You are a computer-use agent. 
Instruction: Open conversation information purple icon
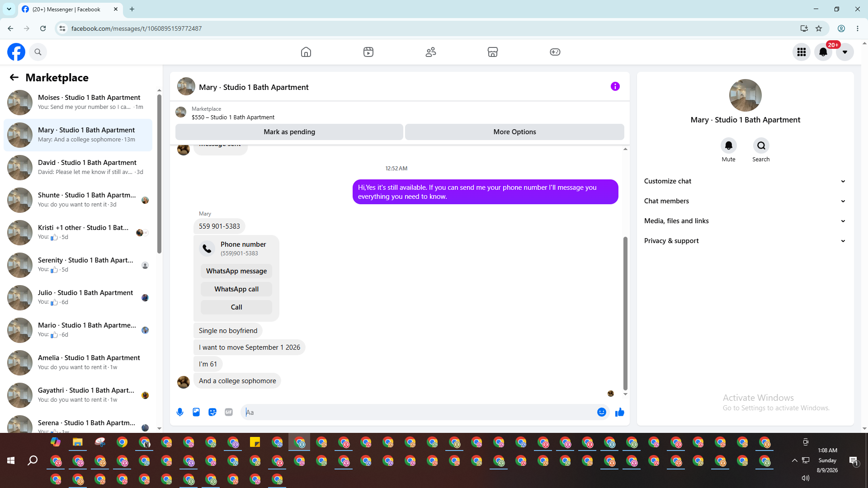click(615, 86)
